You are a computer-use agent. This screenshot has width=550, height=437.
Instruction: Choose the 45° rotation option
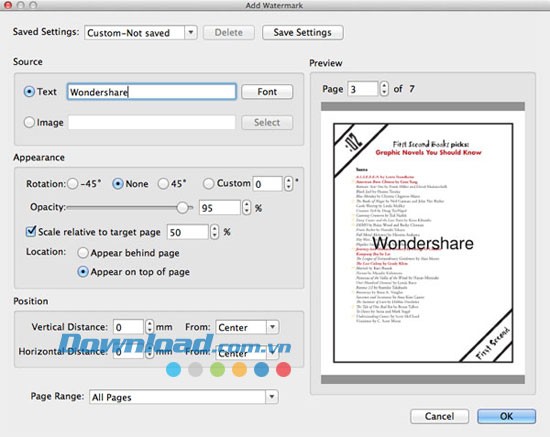click(163, 184)
